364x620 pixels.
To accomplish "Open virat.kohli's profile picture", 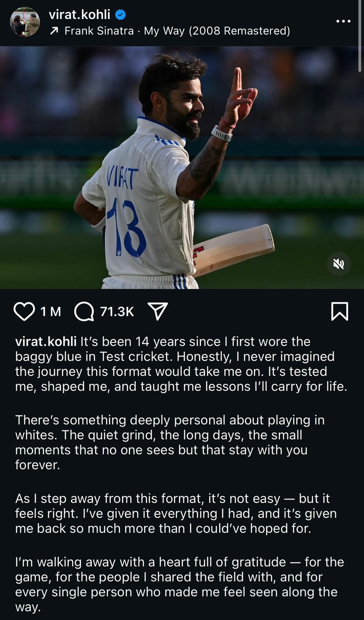I will click(25, 22).
